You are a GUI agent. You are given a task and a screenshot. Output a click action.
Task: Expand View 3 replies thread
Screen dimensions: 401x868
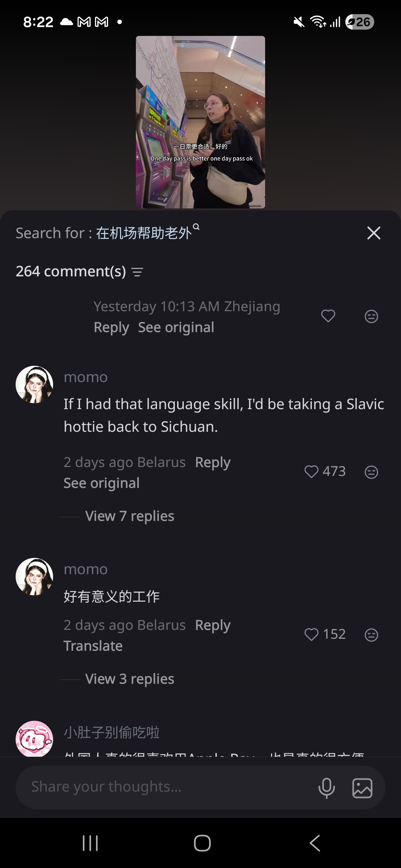pos(129,679)
